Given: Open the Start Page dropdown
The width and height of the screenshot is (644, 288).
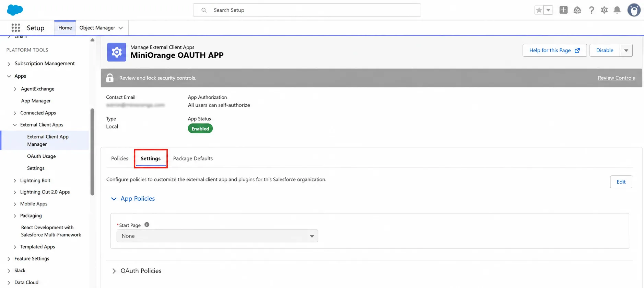Looking at the screenshot, I should pyautogui.click(x=217, y=236).
